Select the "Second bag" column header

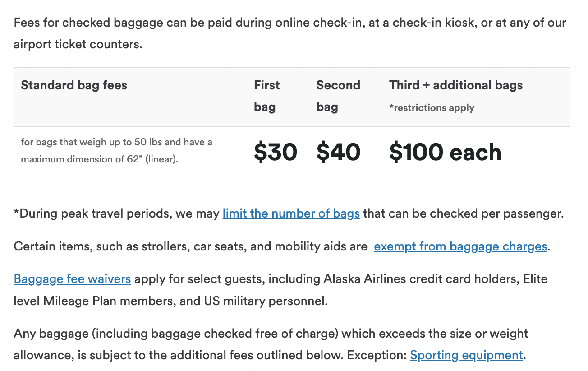tap(338, 96)
